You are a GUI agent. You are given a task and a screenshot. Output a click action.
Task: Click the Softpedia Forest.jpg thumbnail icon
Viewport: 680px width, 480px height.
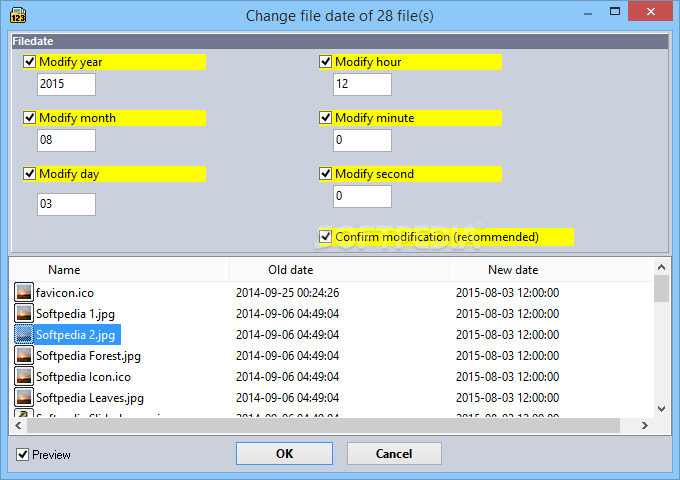23,355
